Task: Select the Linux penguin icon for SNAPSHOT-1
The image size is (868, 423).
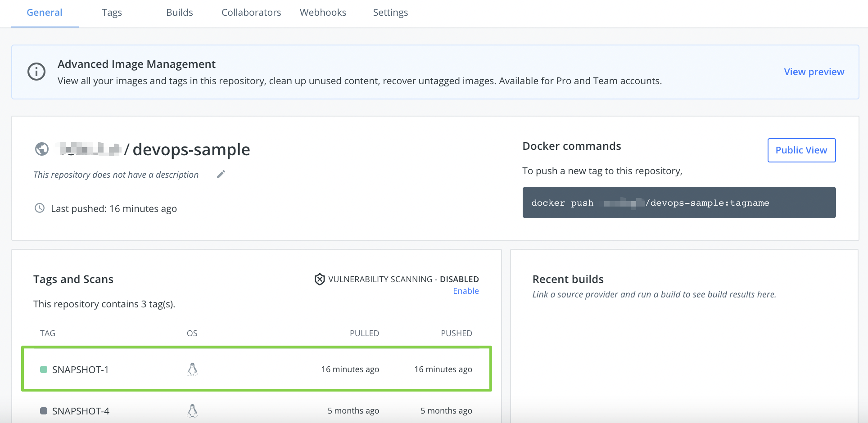Action: click(192, 369)
